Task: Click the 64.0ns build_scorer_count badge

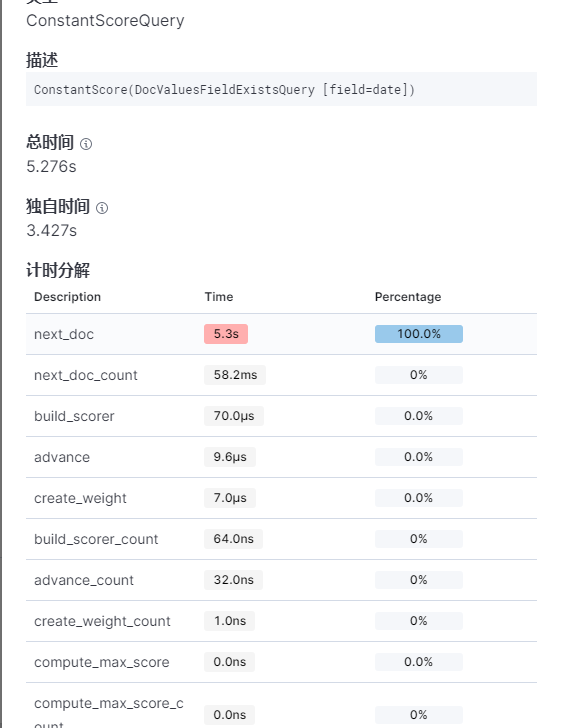Action: click(x=234, y=539)
